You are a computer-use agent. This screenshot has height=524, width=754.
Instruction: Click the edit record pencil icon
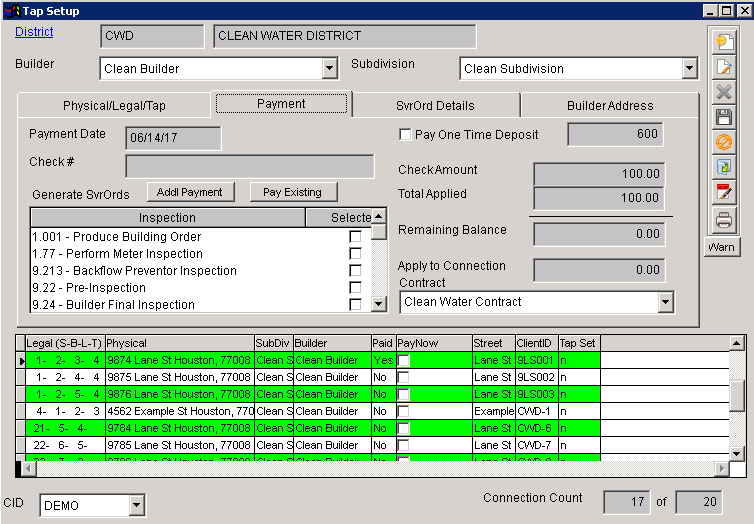pos(723,67)
